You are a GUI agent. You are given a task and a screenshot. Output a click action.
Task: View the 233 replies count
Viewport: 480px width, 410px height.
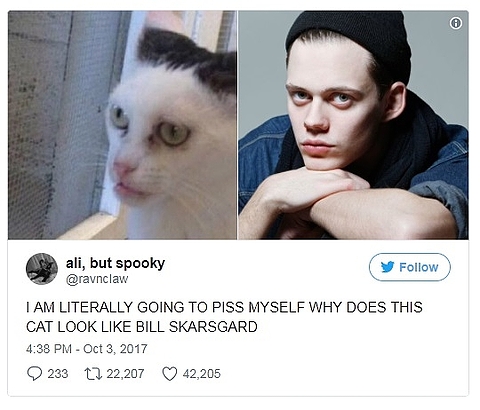58,374
